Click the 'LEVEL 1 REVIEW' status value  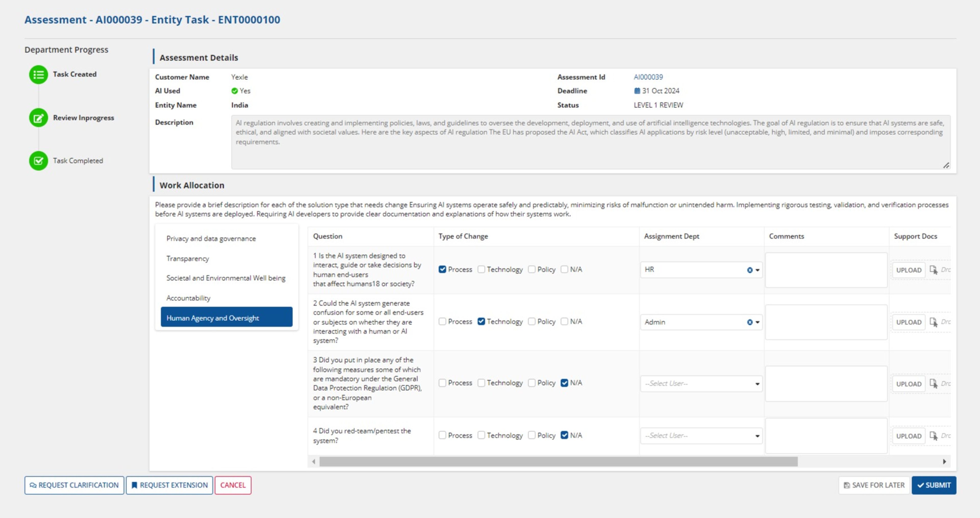coord(658,105)
